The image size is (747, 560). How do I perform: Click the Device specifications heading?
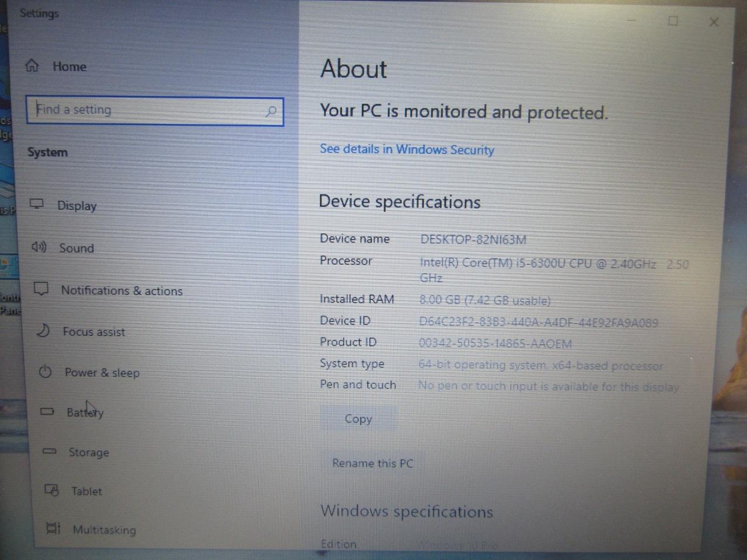[400, 202]
